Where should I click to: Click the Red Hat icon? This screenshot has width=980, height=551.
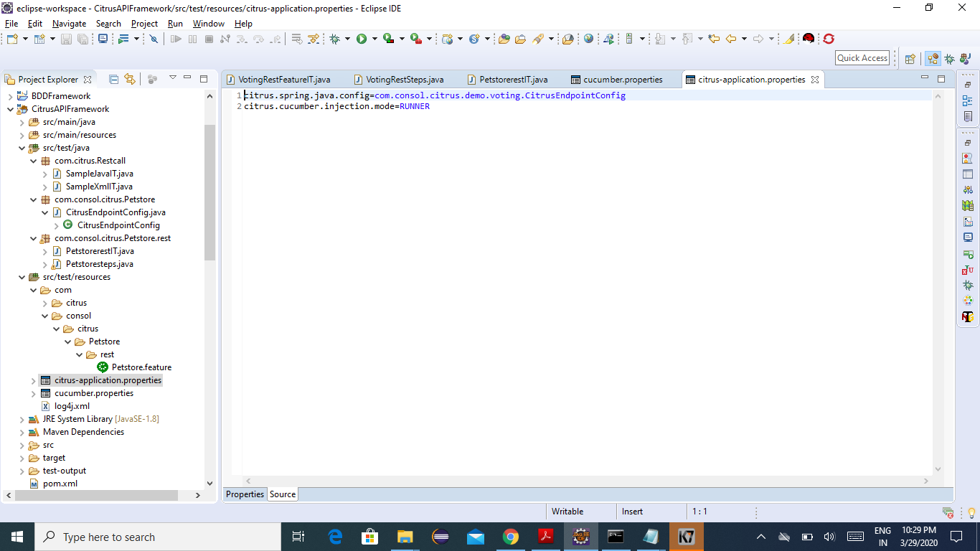click(809, 39)
